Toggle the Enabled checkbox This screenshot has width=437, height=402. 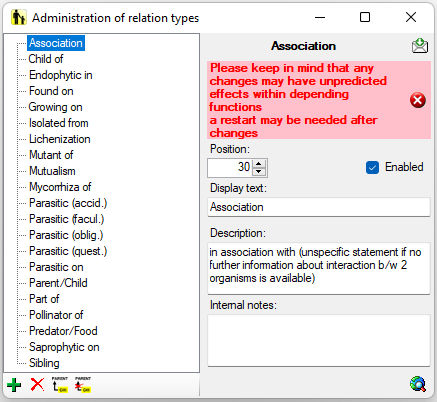click(x=372, y=167)
